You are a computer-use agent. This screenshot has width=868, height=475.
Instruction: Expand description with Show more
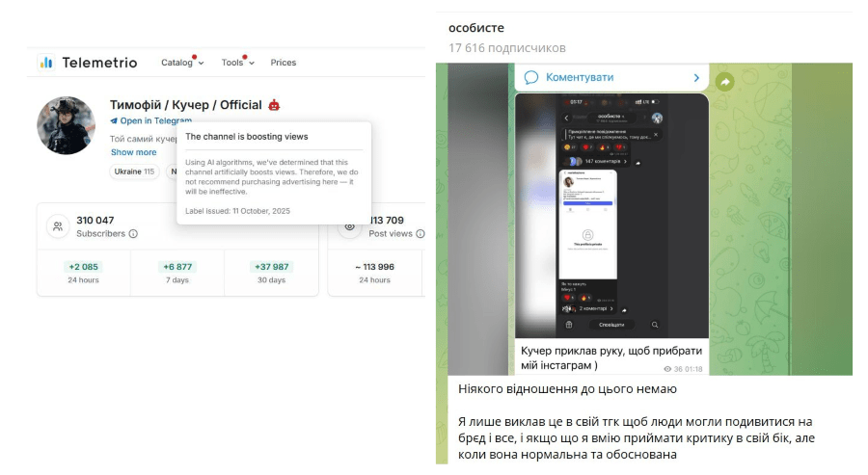(x=133, y=152)
